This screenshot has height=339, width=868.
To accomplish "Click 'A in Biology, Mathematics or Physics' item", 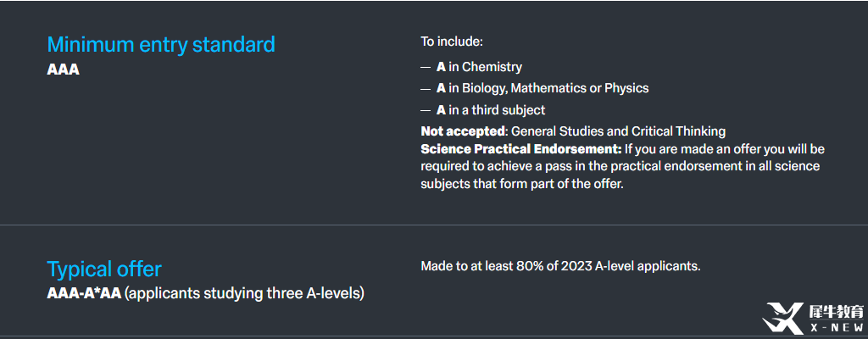I will 542,88.
